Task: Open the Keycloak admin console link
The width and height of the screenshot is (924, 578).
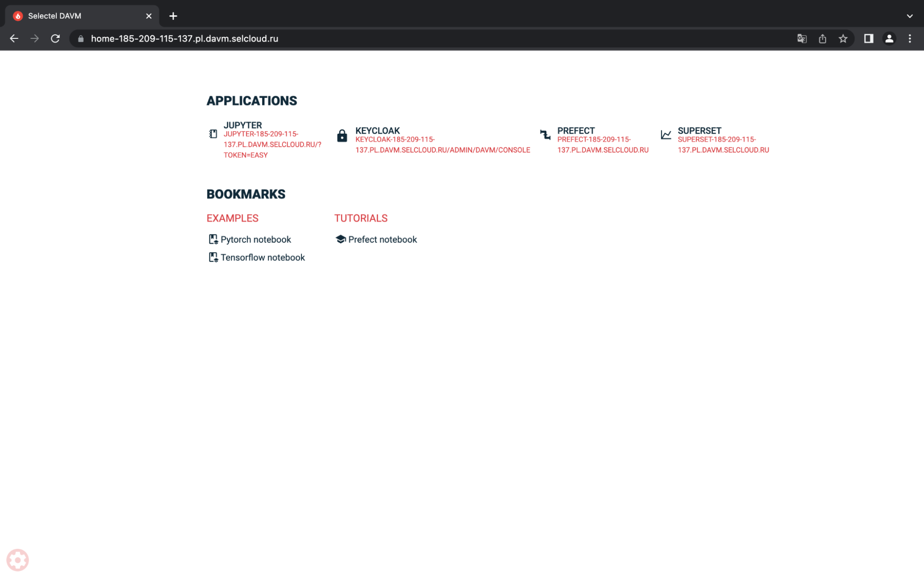Action: (443, 144)
